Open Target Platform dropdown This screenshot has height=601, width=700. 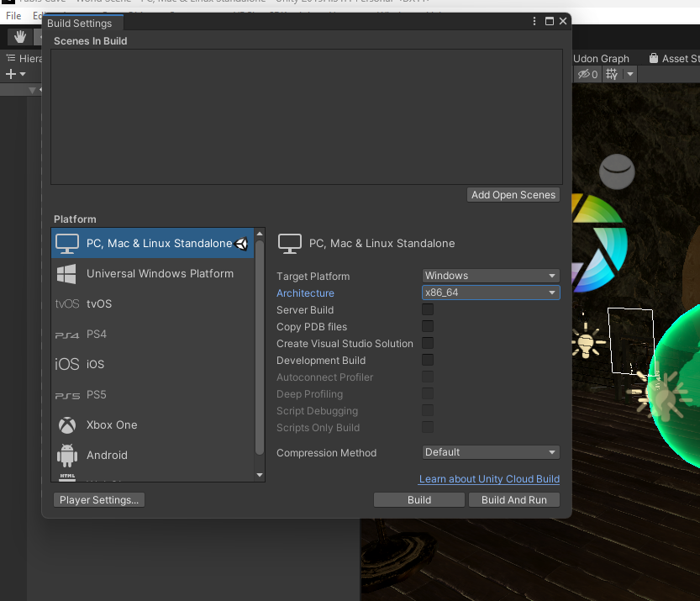491,276
